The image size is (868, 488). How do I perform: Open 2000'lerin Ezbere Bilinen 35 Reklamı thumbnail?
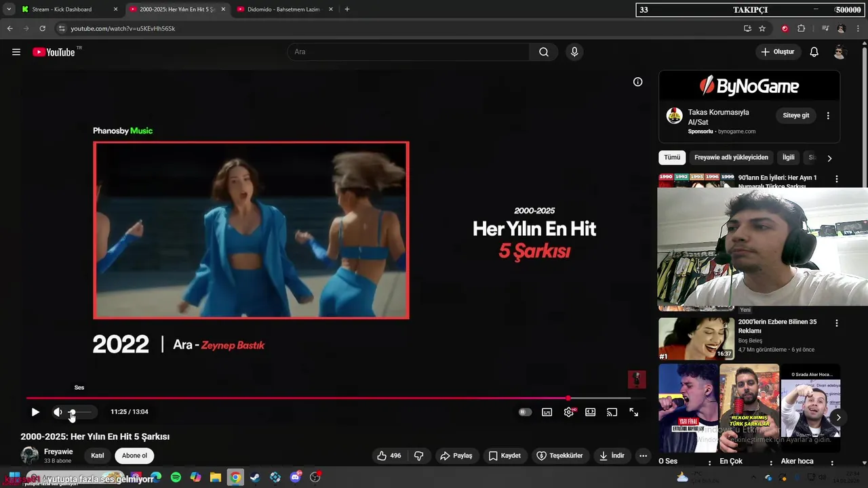pyautogui.click(x=696, y=338)
